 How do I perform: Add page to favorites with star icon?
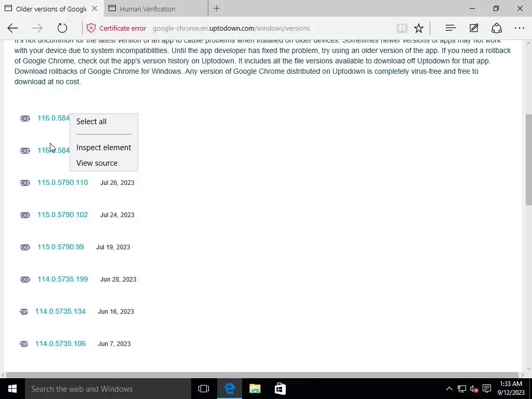pyautogui.click(x=419, y=28)
